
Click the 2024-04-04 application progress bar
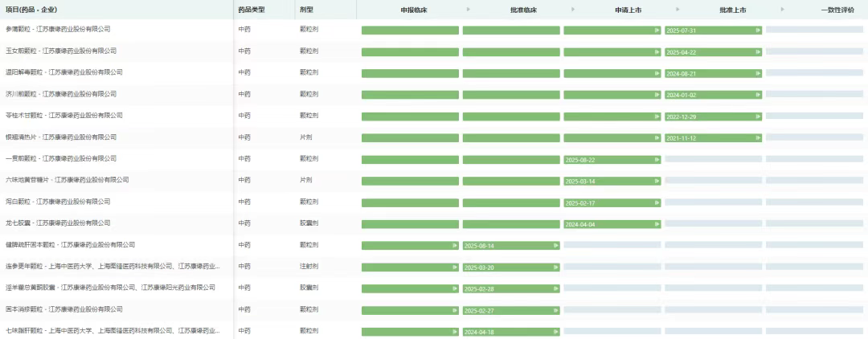click(612, 224)
